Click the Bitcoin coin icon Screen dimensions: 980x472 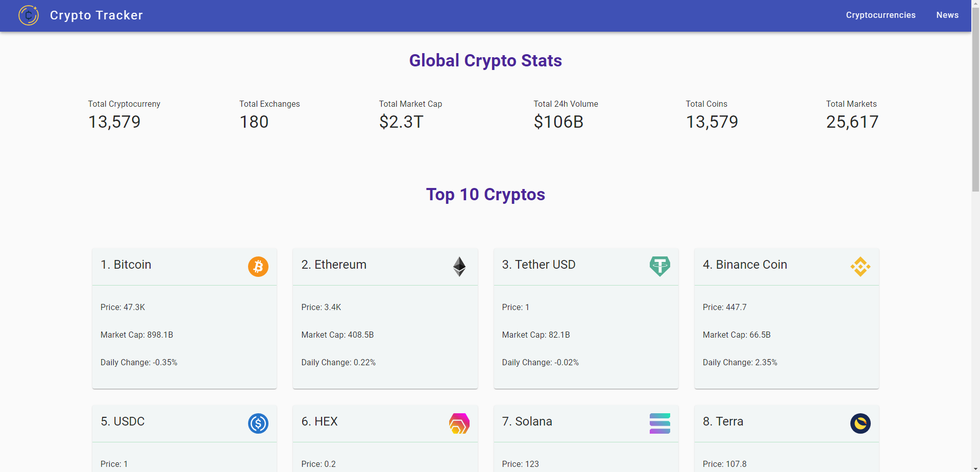[258, 267]
